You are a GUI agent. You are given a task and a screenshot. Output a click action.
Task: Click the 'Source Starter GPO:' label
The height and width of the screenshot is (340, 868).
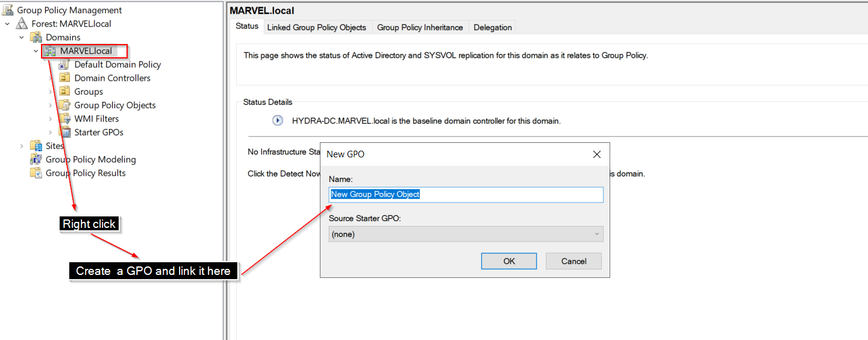point(364,218)
